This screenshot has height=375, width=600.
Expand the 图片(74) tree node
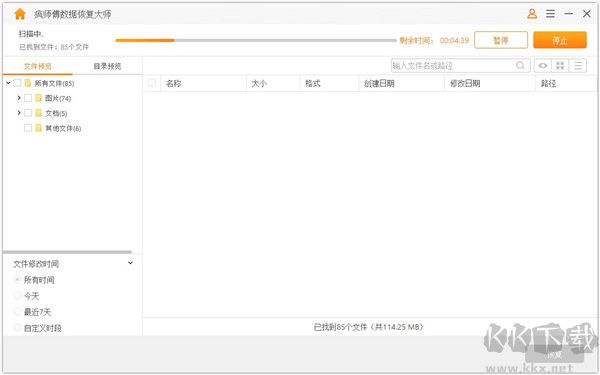tap(19, 98)
